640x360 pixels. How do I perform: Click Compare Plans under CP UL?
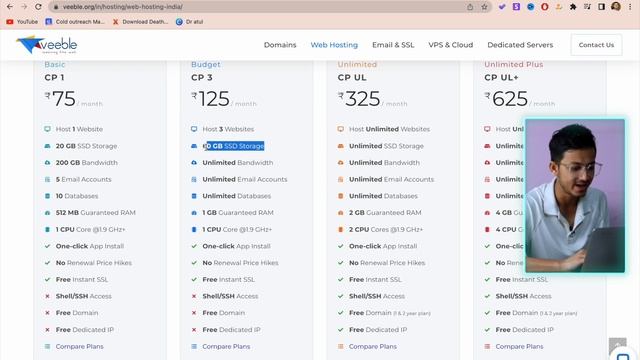(x=373, y=346)
